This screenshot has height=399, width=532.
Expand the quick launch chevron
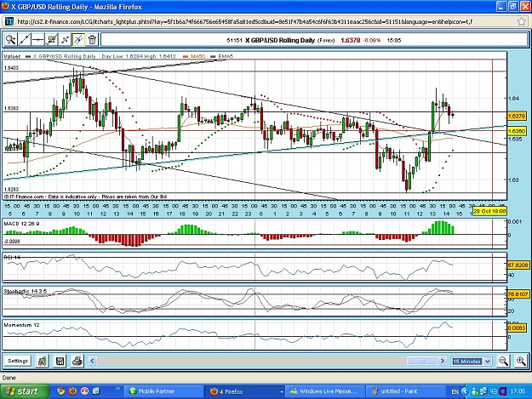tap(117, 389)
